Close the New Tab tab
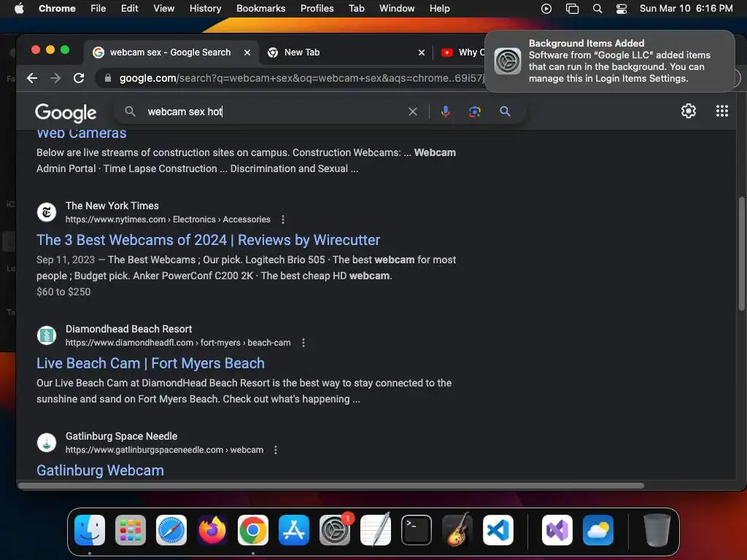The width and height of the screenshot is (747, 560). (422, 52)
